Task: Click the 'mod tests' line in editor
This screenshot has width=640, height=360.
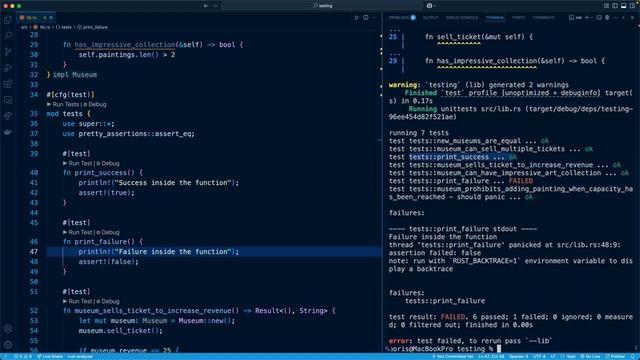Action: click(69, 114)
